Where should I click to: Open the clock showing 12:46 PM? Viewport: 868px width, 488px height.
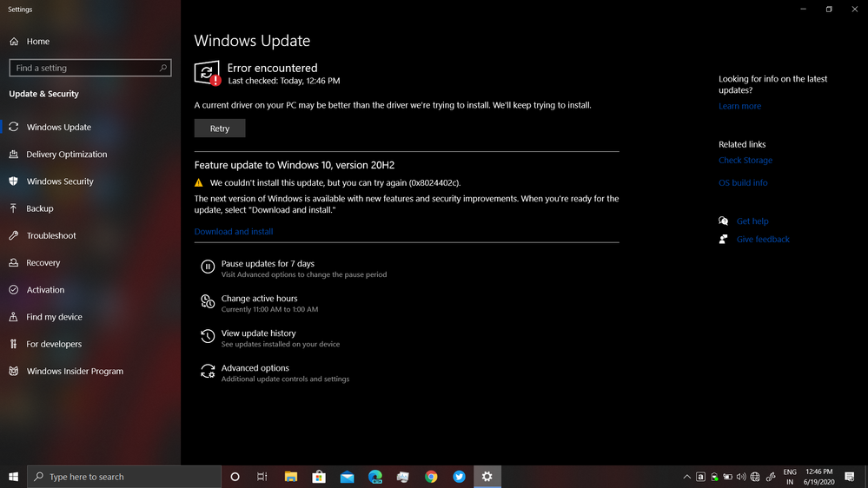[x=819, y=477]
